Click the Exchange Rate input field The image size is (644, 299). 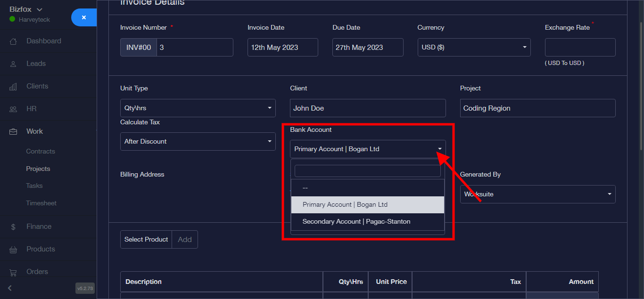coord(580,47)
